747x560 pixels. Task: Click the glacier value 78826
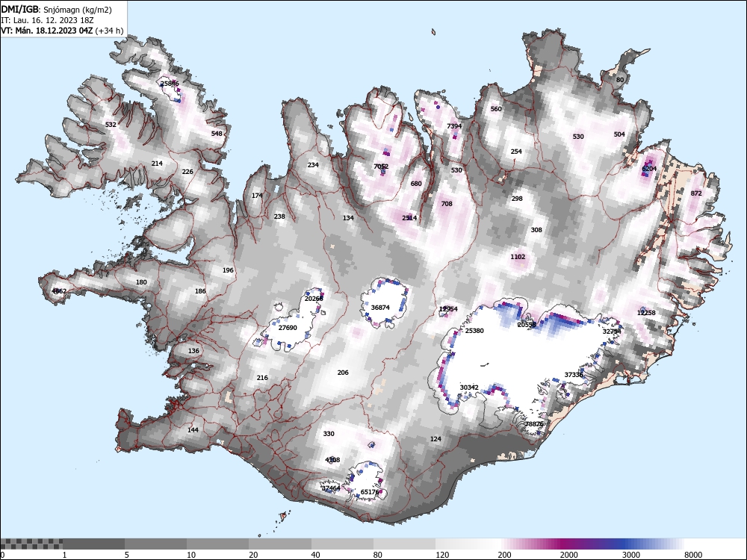point(534,424)
